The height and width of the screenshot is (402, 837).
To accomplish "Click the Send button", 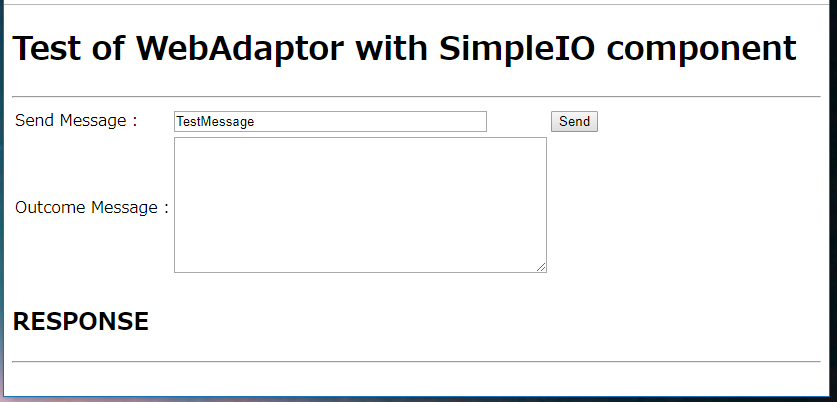I will click(574, 122).
